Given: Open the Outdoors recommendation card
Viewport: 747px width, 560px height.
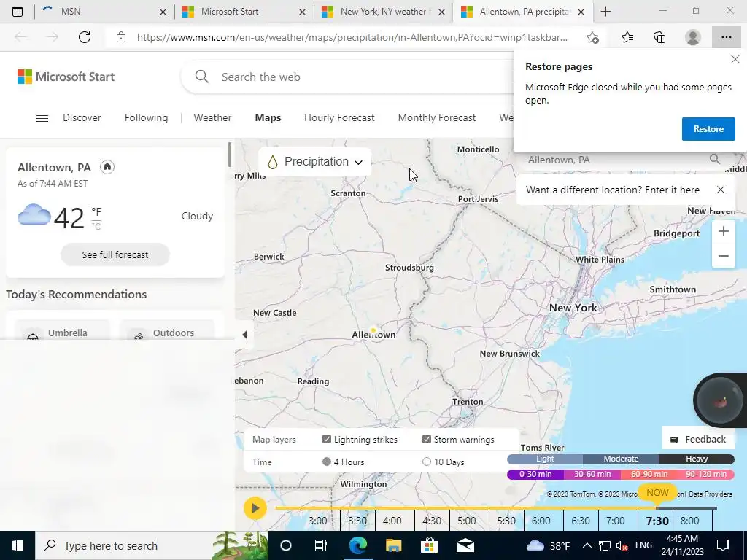Looking at the screenshot, I should point(167,330).
